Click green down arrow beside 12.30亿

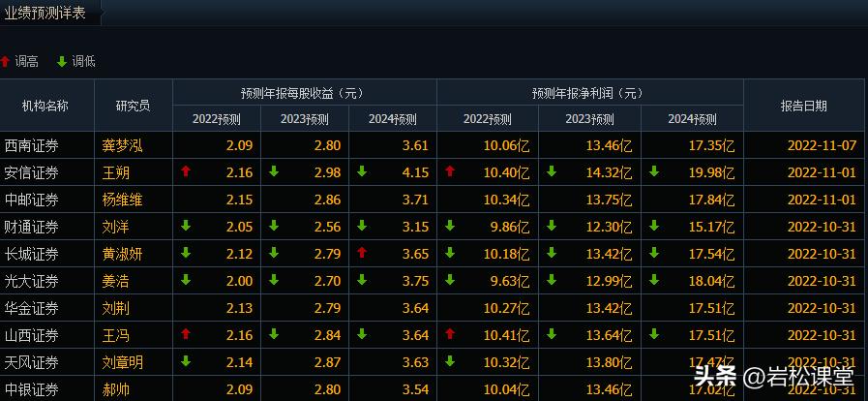(552, 226)
